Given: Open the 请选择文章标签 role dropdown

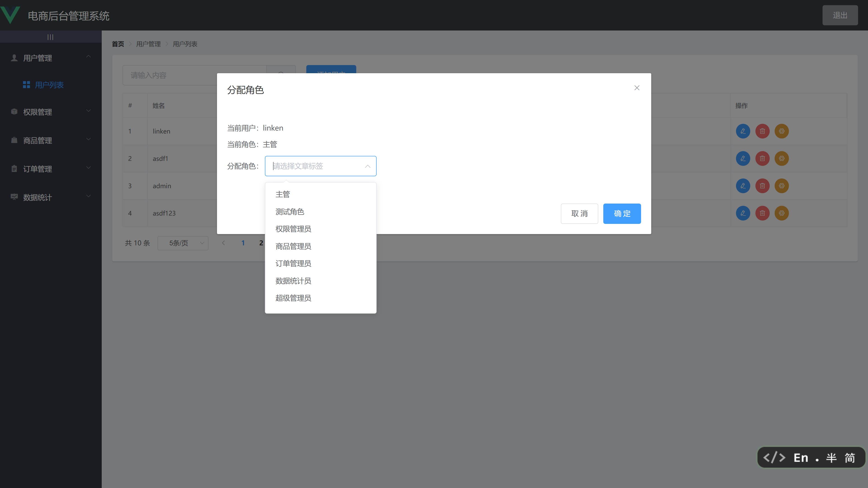Looking at the screenshot, I should point(321,166).
